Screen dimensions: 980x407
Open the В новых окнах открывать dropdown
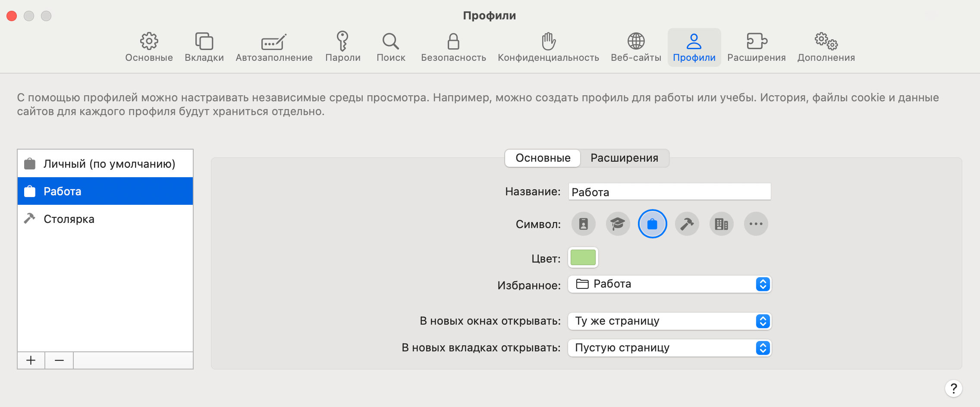pyautogui.click(x=669, y=321)
